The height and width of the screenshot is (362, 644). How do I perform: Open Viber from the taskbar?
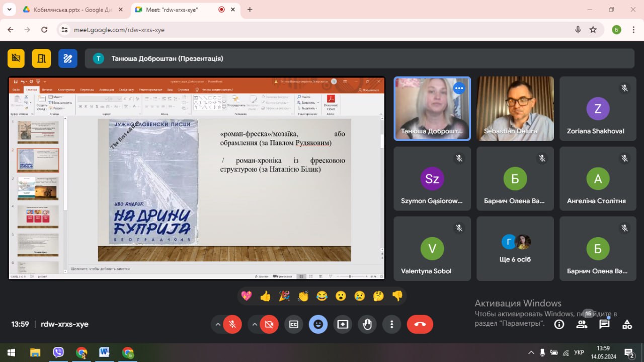pos(58,352)
